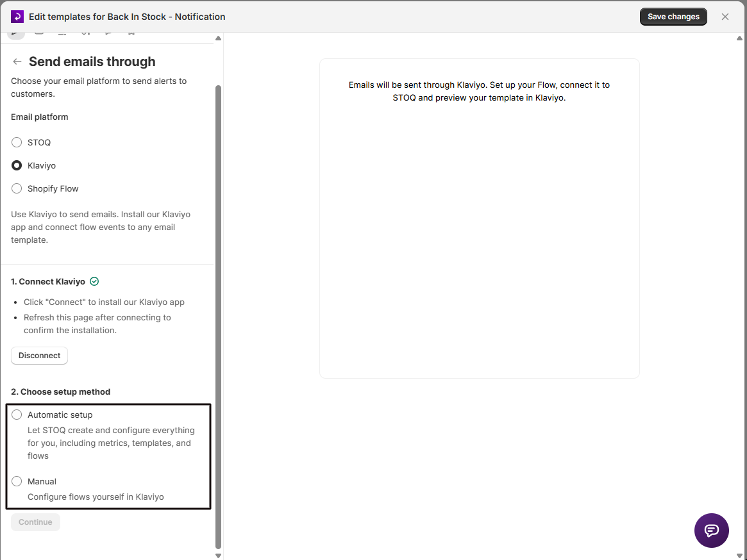
Task: Click the purple STOQ app logo icon
Action: 17,17
